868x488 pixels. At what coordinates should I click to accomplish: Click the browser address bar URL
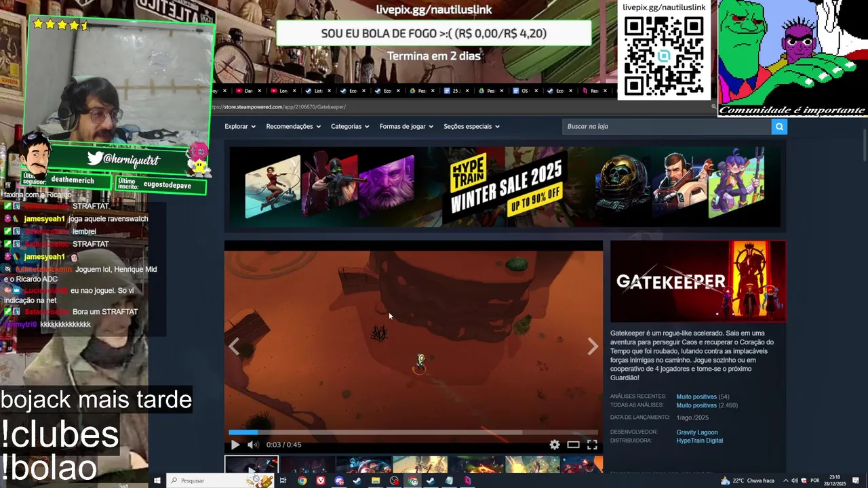pos(278,106)
